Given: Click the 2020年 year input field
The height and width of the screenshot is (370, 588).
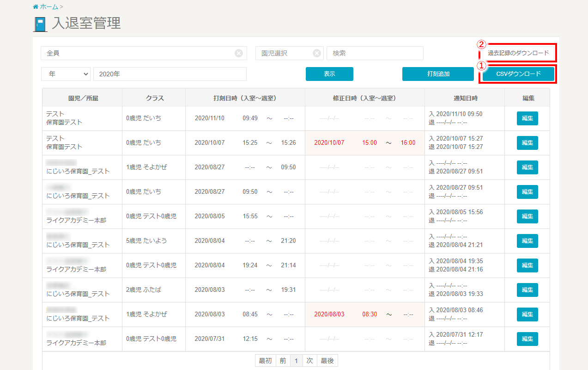Looking at the screenshot, I should tap(170, 74).
